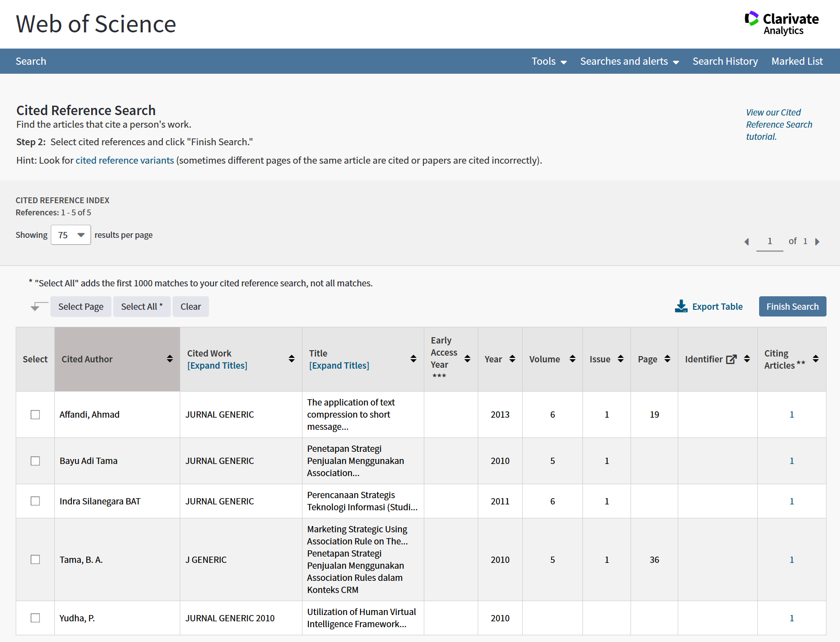Check the Bayu Adi Tama row checkbox
The height and width of the screenshot is (642, 840).
point(35,461)
